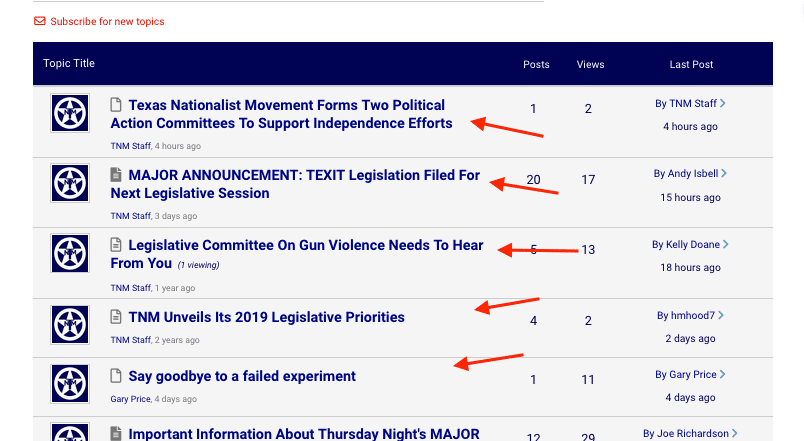804x441 pixels.
Task: Click chevron next to By Joe Richardson
Action: click(735, 433)
